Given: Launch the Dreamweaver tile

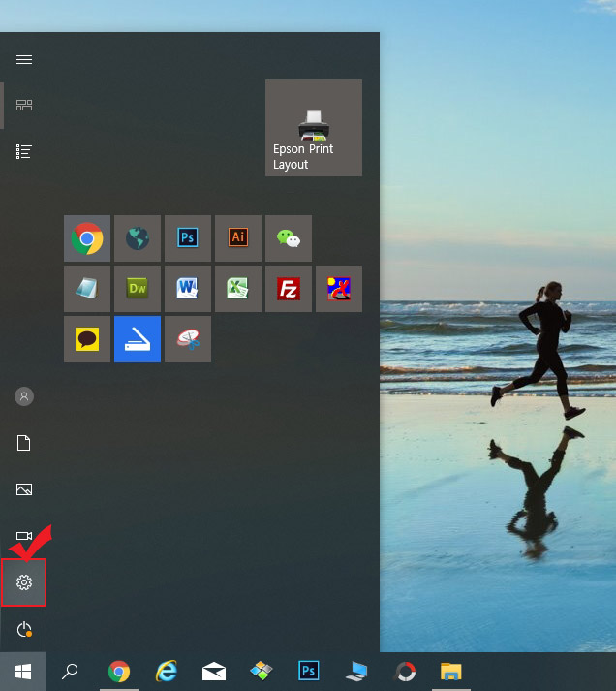Looking at the screenshot, I should click(x=138, y=289).
